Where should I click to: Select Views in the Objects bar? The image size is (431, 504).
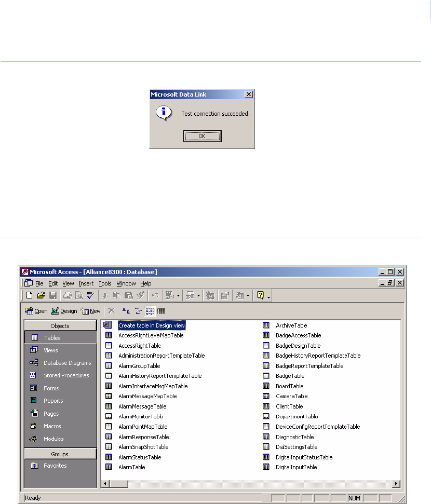point(50,350)
